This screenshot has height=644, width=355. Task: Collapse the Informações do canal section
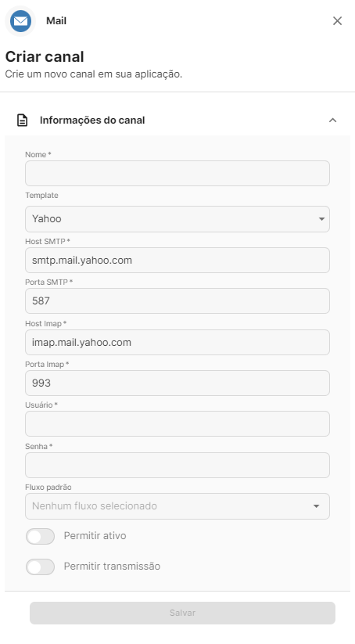point(333,121)
